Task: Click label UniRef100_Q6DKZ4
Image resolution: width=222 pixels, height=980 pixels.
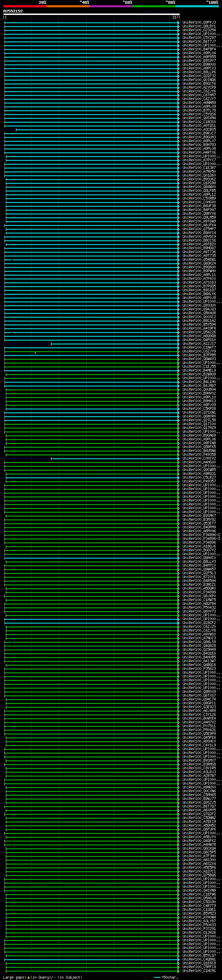Action: click(x=199, y=263)
